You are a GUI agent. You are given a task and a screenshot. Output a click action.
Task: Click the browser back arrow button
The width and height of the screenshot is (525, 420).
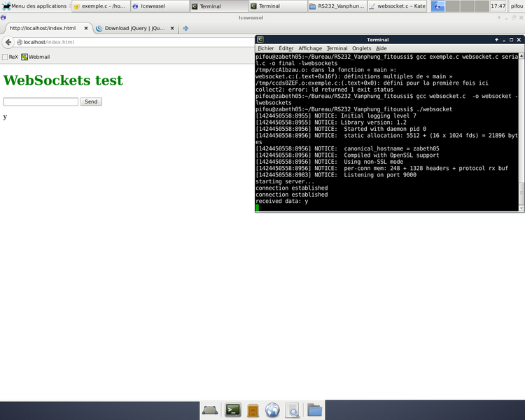[8, 42]
